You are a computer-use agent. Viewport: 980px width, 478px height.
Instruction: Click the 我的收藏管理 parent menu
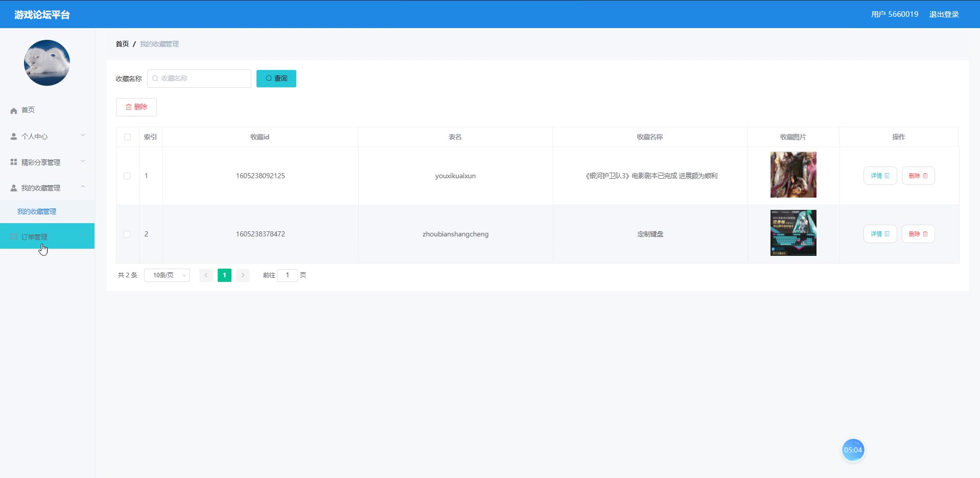[47, 188]
